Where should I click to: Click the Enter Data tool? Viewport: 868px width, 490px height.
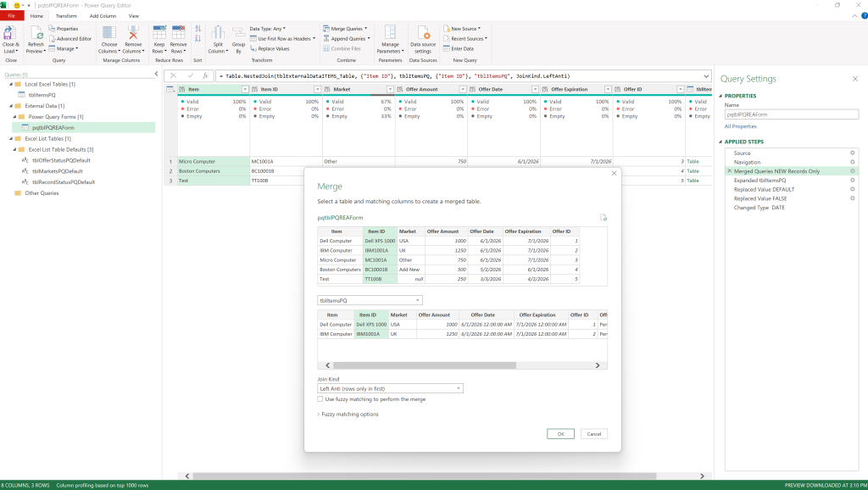pyautogui.click(x=459, y=48)
